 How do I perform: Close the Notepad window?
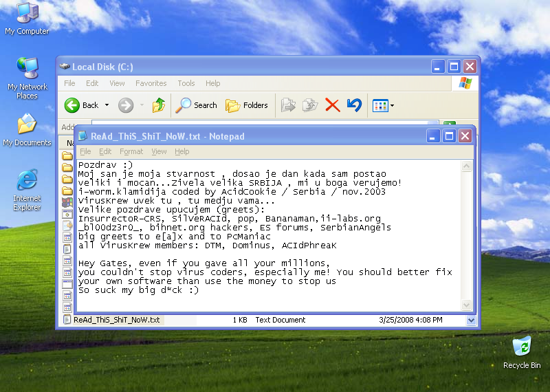pos(465,136)
